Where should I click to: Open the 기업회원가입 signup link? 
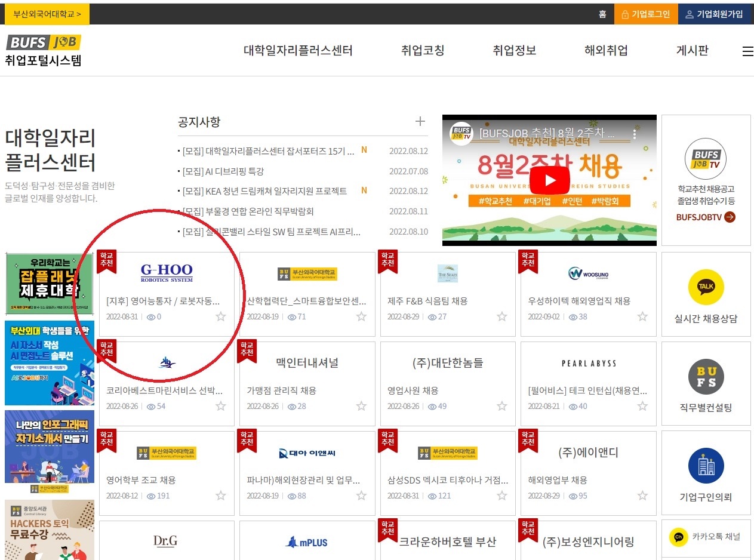pyautogui.click(x=715, y=14)
